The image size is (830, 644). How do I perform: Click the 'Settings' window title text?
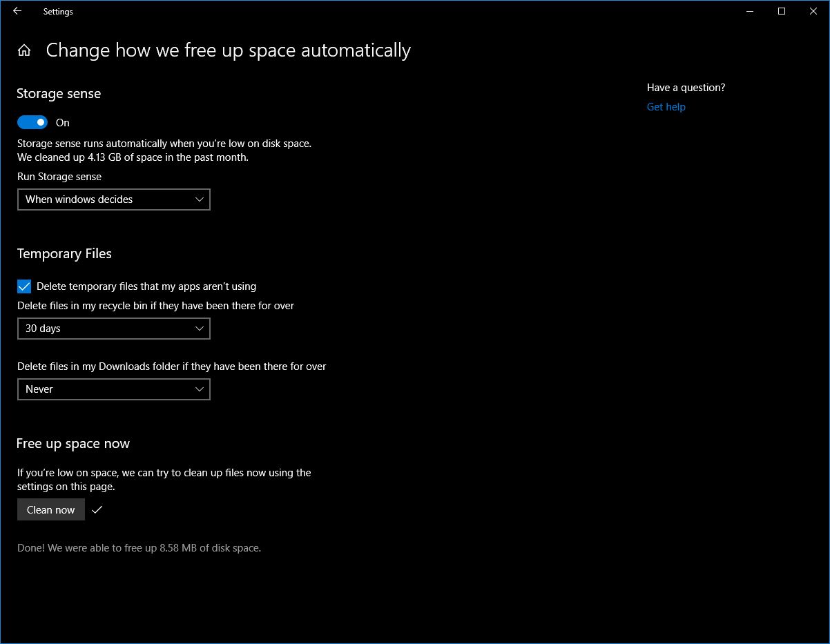58,12
